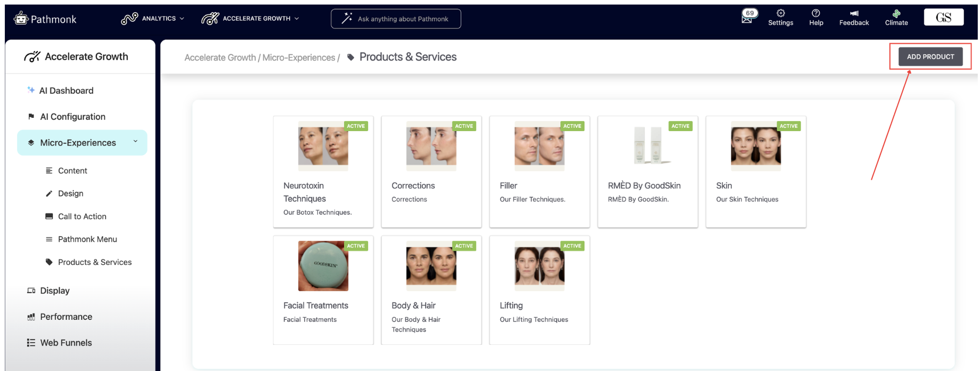Go to the Design submenu item

70,193
